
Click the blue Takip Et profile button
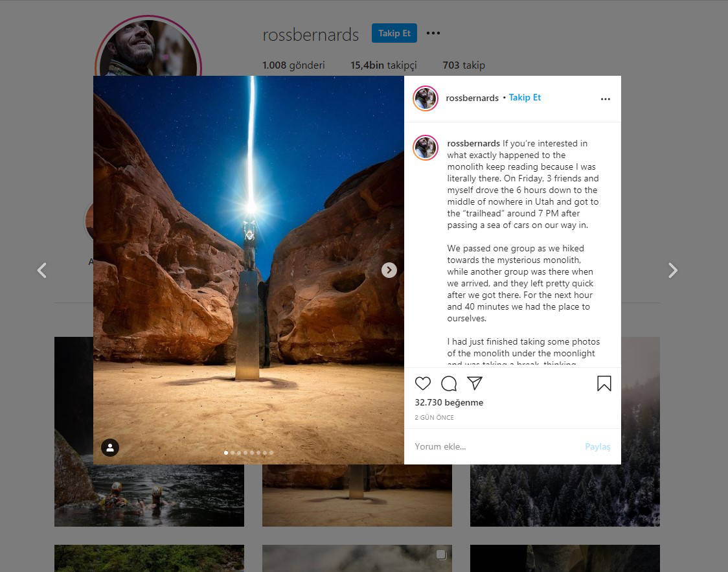pyautogui.click(x=394, y=34)
